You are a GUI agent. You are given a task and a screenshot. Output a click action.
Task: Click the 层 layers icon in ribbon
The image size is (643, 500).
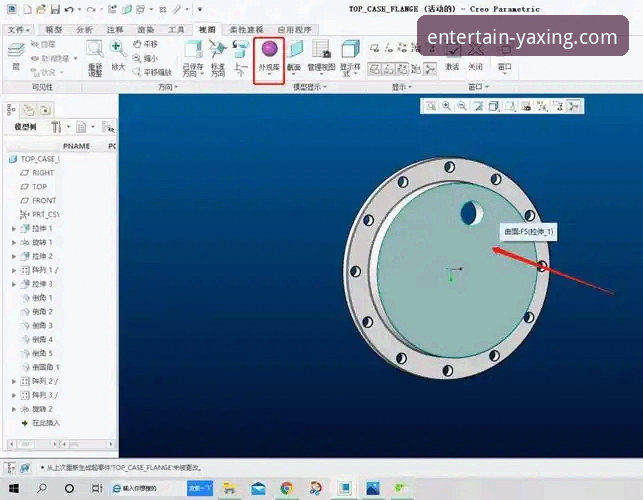(x=15, y=52)
